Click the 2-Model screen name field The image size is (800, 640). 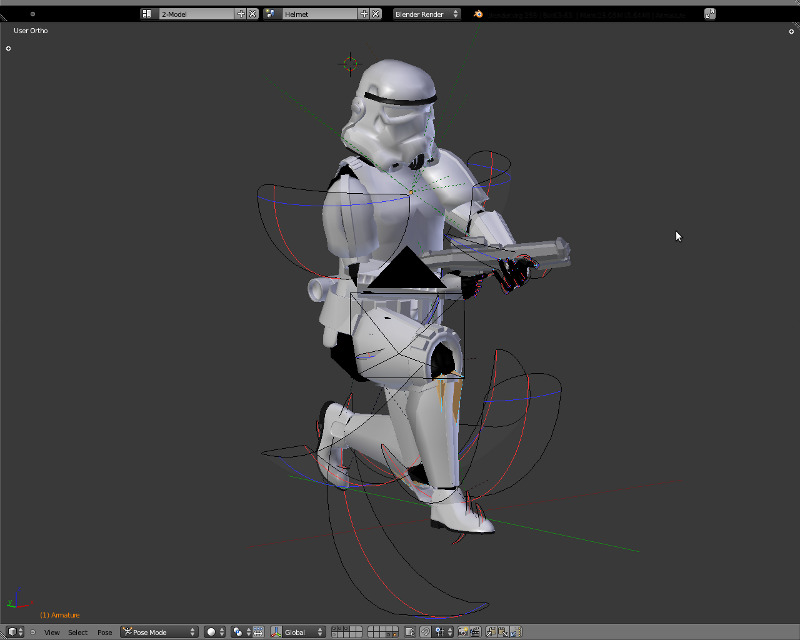[x=197, y=14]
